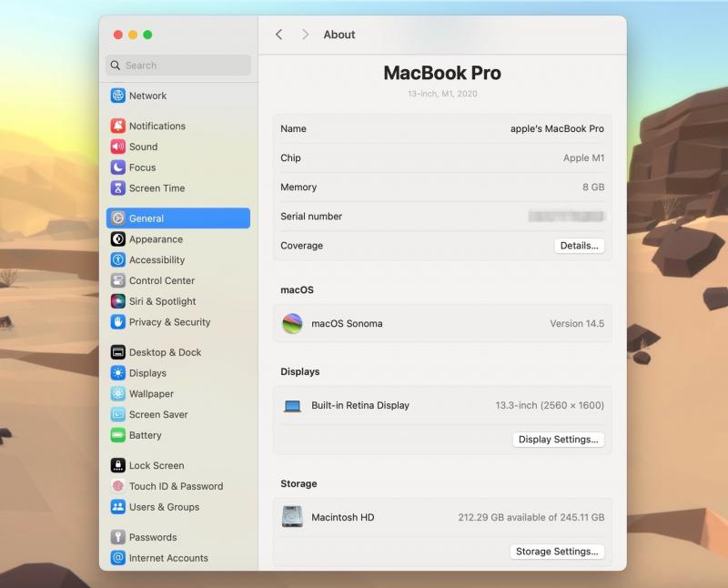Viewport: 728px width, 588px height.
Task: Select the Wallpaper label in sidebar
Action: pos(151,394)
